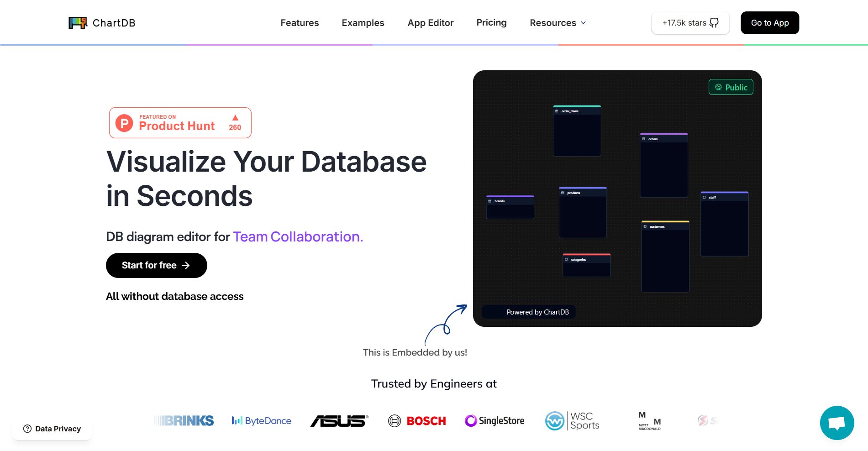Open the chat support bubble
The image size is (868, 451).
click(837, 423)
